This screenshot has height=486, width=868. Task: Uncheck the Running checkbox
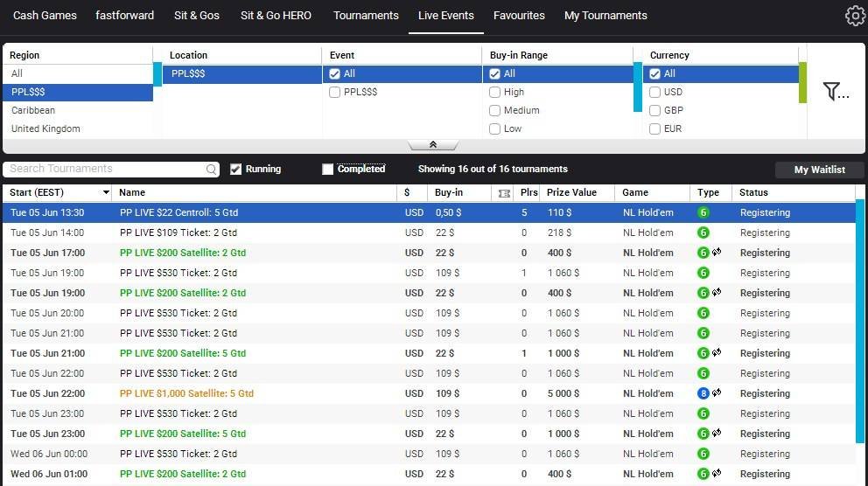pyautogui.click(x=235, y=170)
